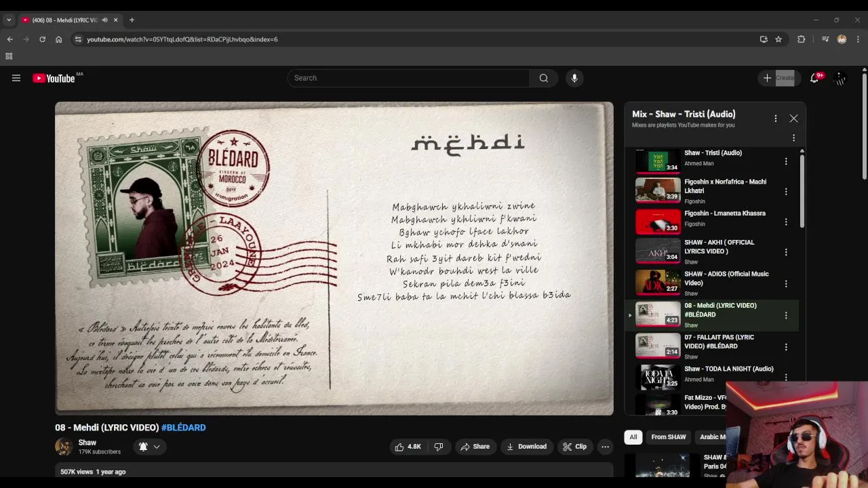Open options for TODA LA NIGHT video

point(786,377)
